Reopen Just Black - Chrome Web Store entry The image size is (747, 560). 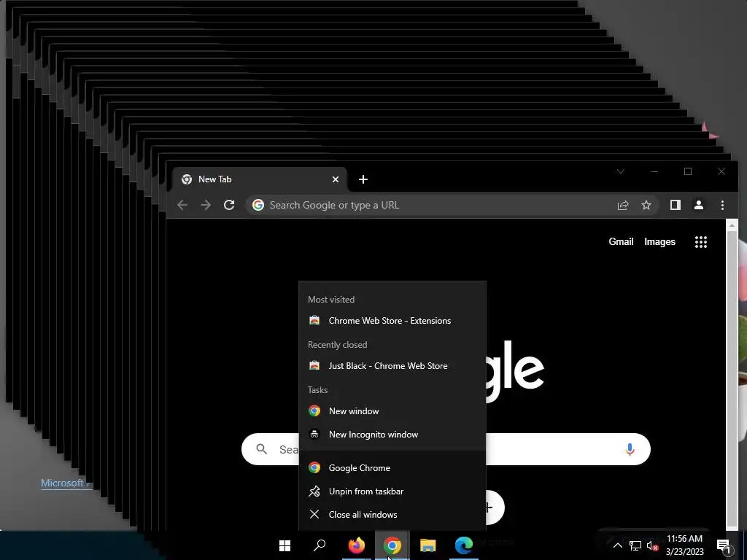392,366
